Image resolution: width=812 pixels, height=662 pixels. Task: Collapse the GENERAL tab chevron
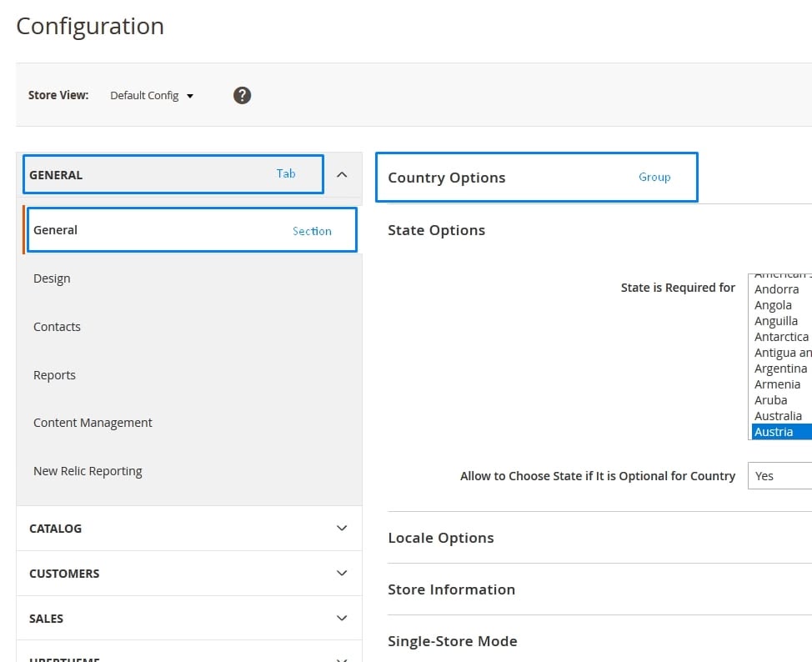point(342,174)
